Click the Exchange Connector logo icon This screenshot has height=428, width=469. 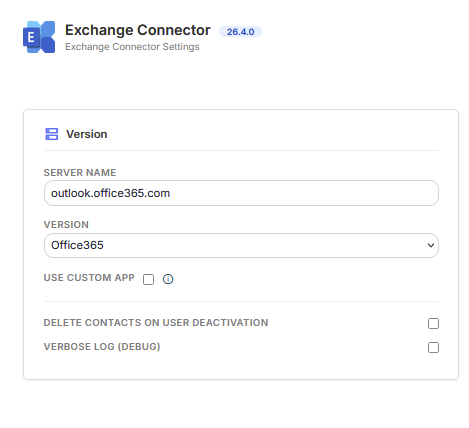[39, 37]
